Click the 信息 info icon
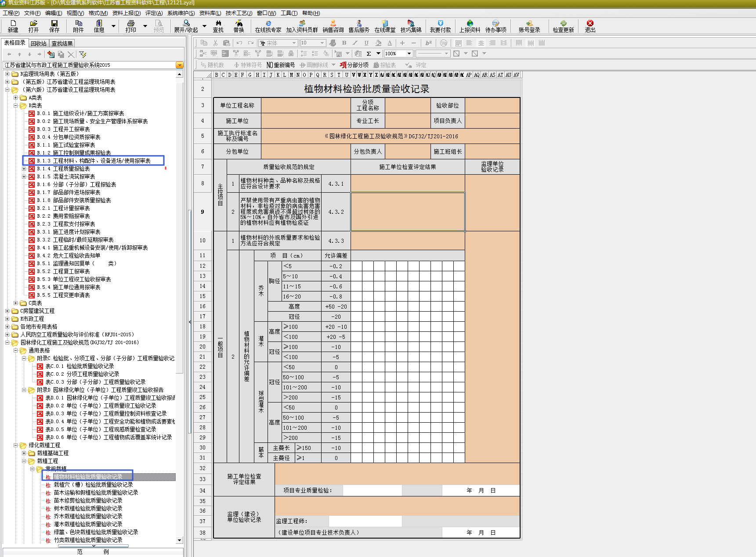The height and width of the screenshot is (557, 756). 99,26
